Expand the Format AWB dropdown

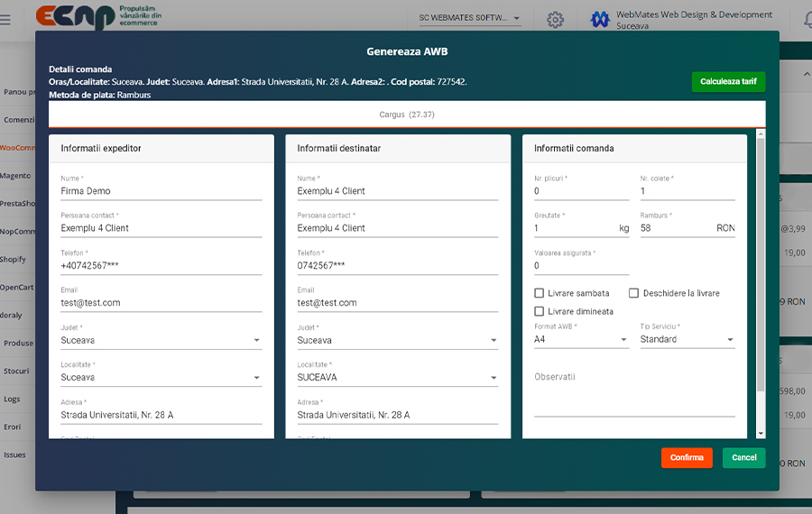(x=581, y=340)
